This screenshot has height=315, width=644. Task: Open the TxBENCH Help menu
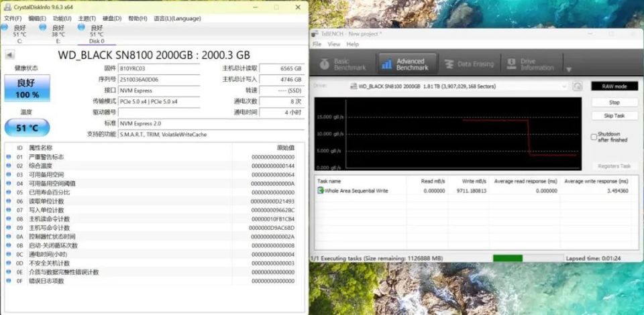(352, 44)
